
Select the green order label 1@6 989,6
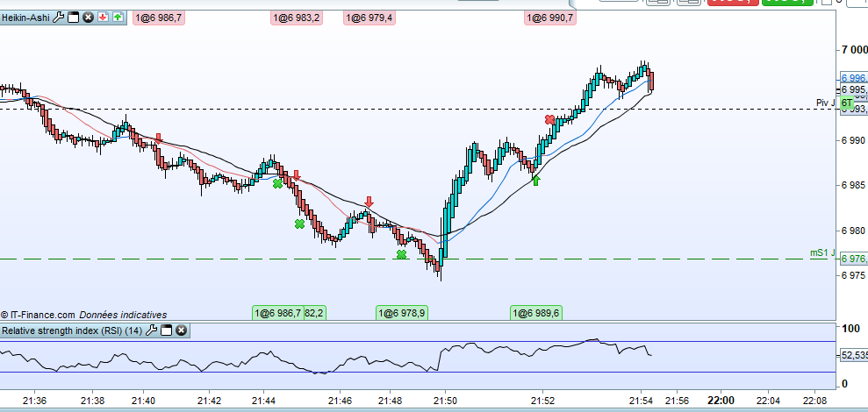pos(536,314)
